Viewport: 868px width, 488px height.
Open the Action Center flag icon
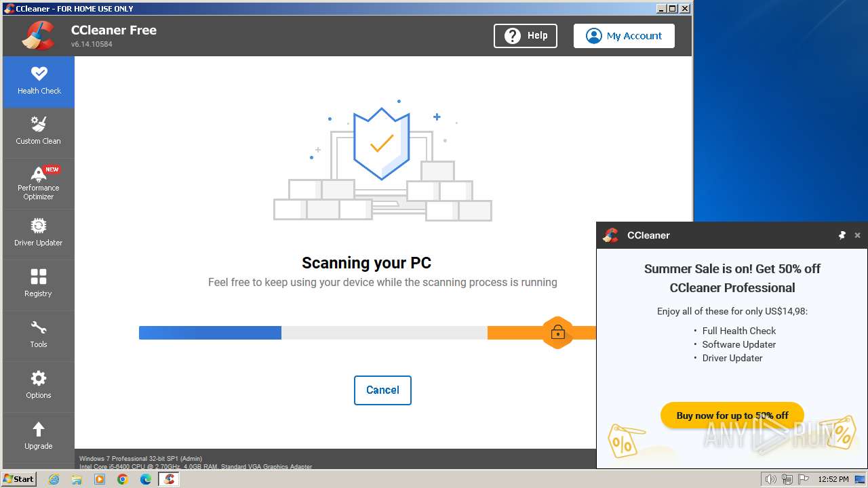coord(804,479)
